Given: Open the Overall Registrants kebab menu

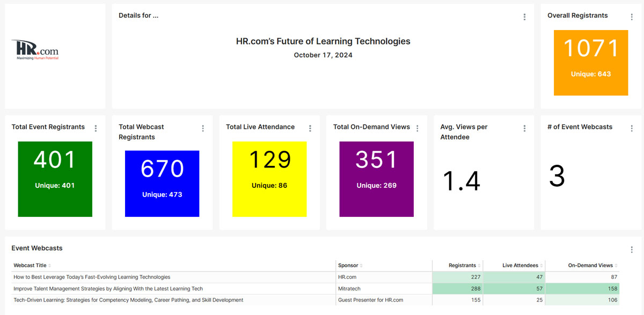Looking at the screenshot, I should (x=632, y=17).
